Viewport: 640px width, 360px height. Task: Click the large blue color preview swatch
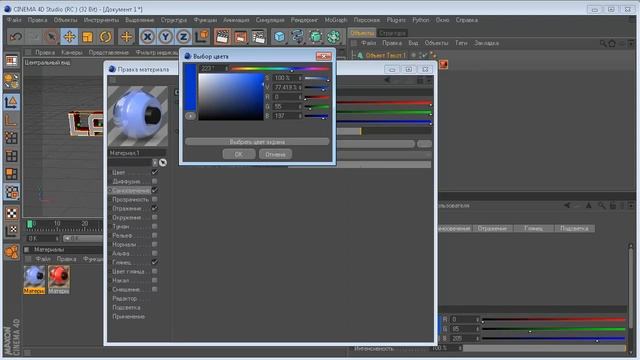[190, 87]
